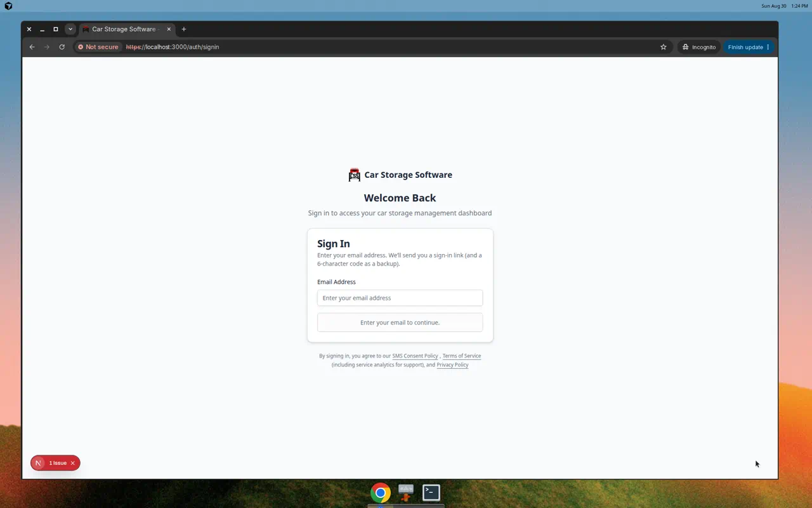Minimize the browser window

[x=42, y=29]
